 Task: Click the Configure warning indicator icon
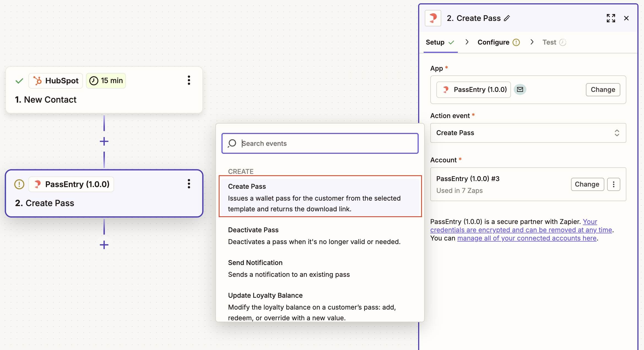pos(516,42)
